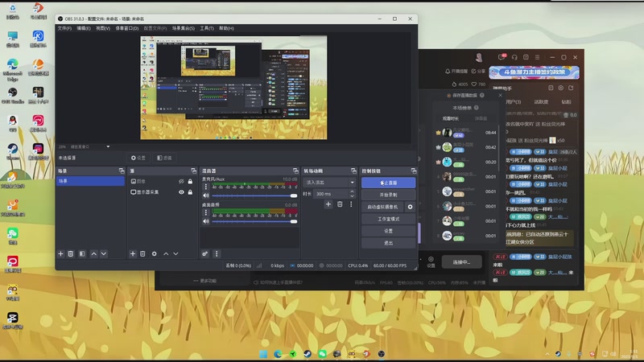Click the 300 ms duration input field
644x362 pixels.
(331, 194)
